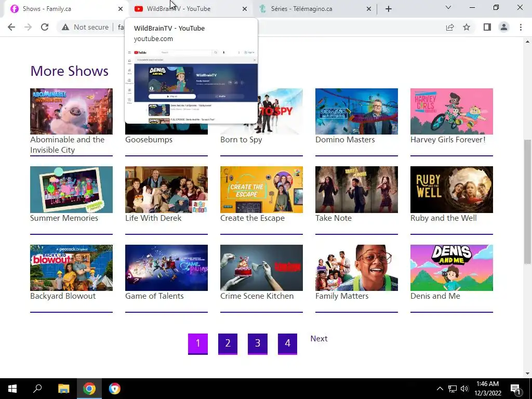
Task: Go to page 3 of shows
Action: 258,344
